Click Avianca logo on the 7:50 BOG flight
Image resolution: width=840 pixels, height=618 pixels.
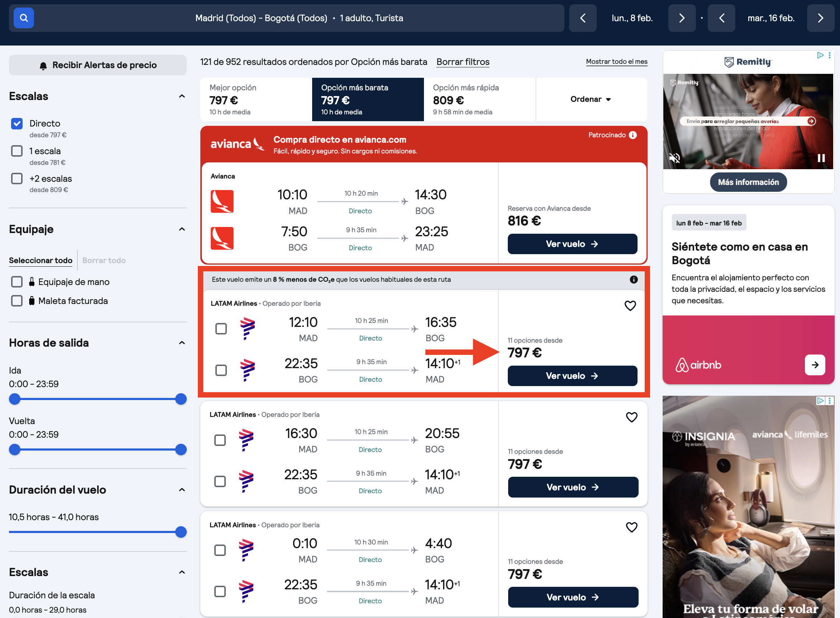222,238
